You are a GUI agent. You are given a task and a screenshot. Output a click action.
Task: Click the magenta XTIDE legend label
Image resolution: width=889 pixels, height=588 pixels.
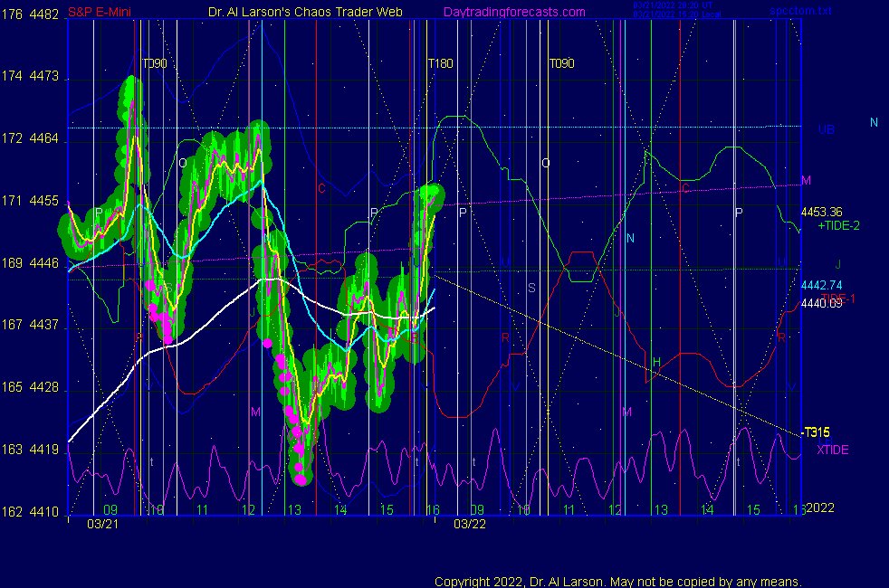point(832,450)
